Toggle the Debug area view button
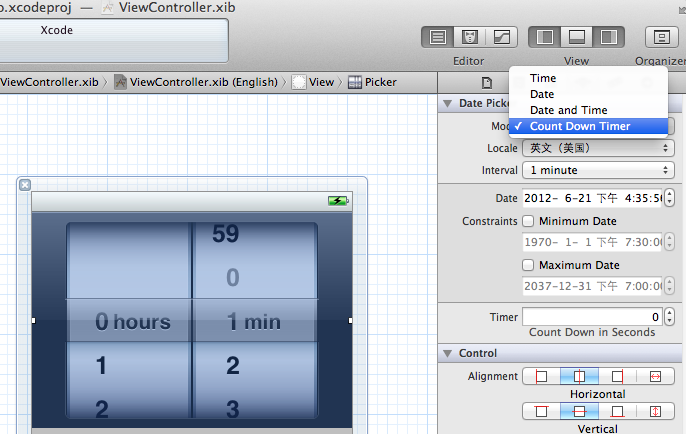The height and width of the screenshot is (434, 686). pyautogui.click(x=577, y=37)
